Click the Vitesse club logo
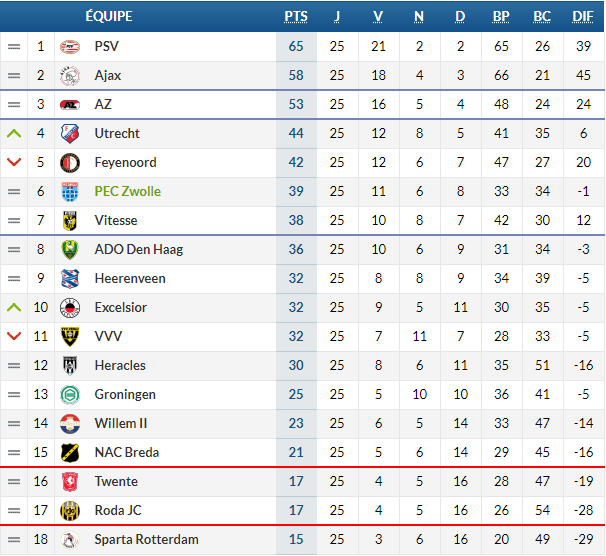Viewport: 606px width, 556px height. pos(70,220)
